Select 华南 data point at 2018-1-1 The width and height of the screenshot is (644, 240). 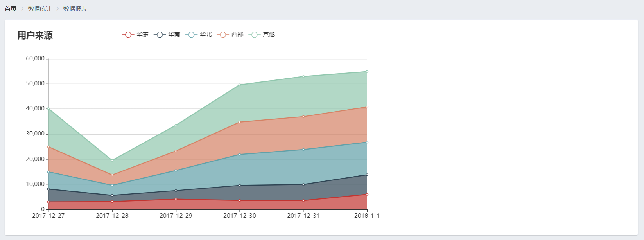[367, 175]
